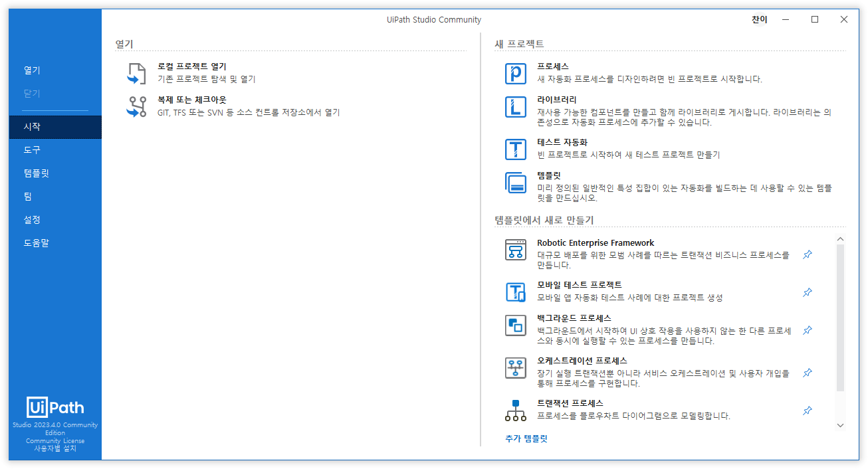Click the 트랜잭션 프로세스 title
868x469 pixels.
(x=570, y=403)
